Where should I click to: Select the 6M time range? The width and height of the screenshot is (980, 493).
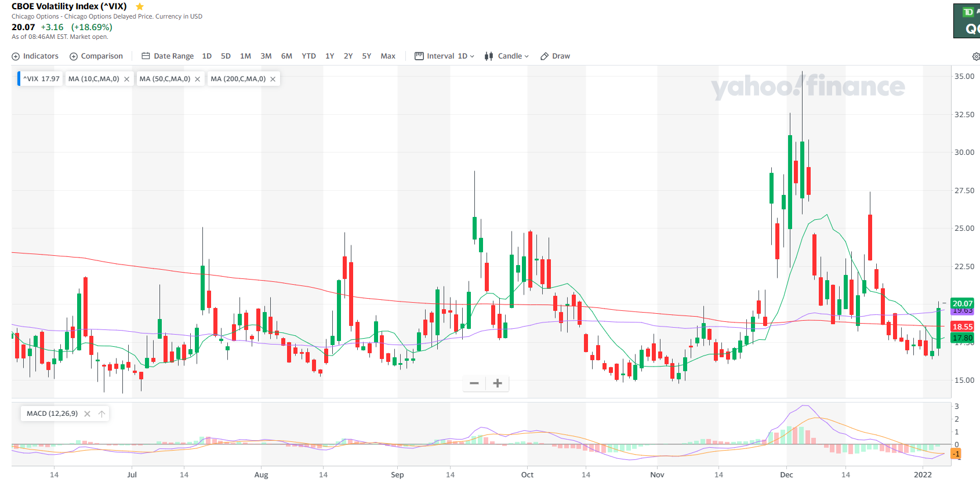[287, 56]
